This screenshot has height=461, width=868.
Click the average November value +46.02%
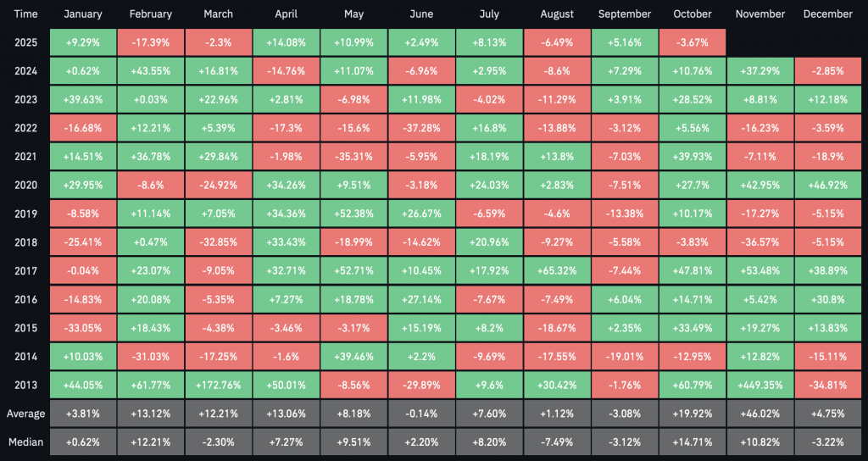click(760, 414)
